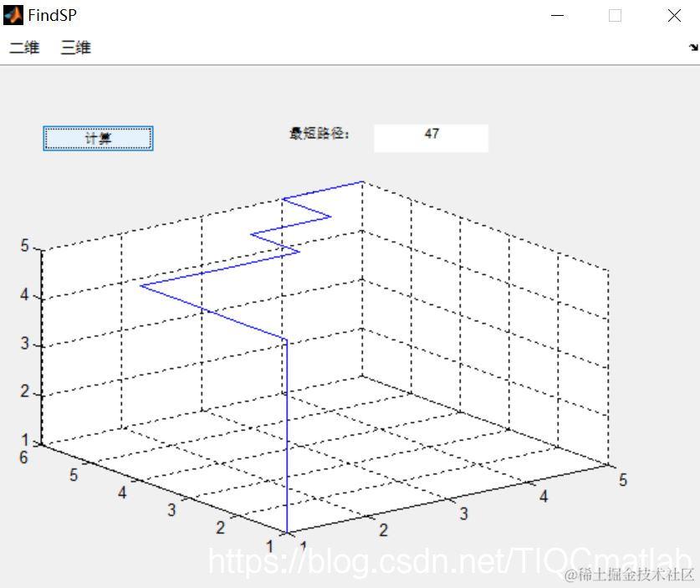Open the 三维 menu

coord(75,48)
